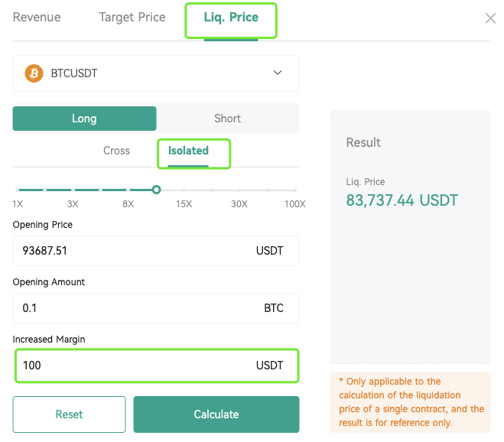Set leverage slider to 3X mark
Image resolution: width=504 pixels, height=442 pixels.
tap(73, 190)
